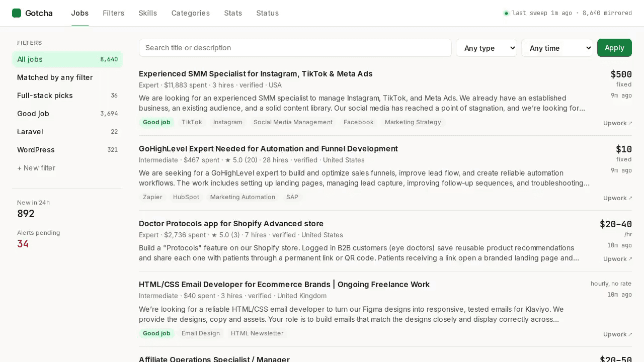Open Upwork link for the Doctor Protocols job

click(618, 259)
